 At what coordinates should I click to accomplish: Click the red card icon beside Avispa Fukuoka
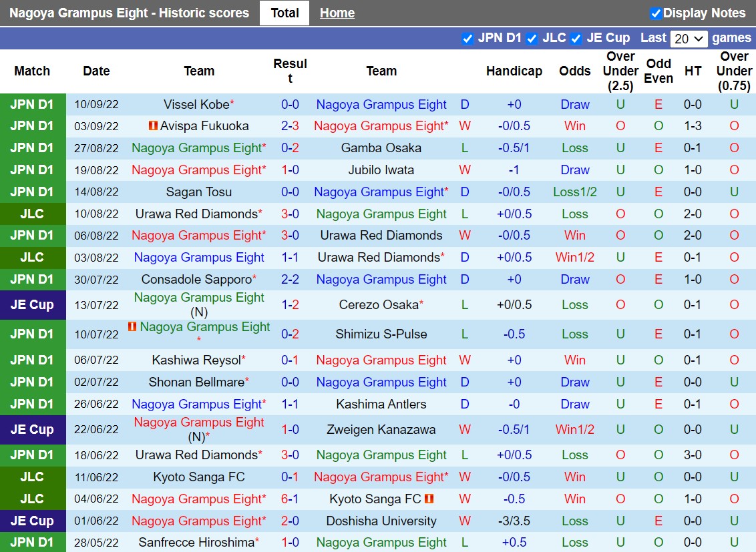coord(153,126)
